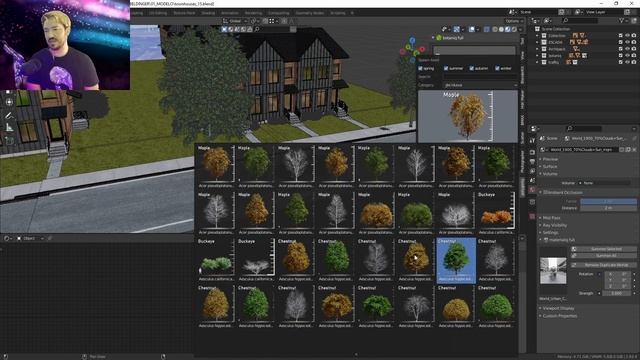Viewport: 640px width, 360px height.
Task: Open the Global transform orientation dropdown
Action: tap(236, 21)
